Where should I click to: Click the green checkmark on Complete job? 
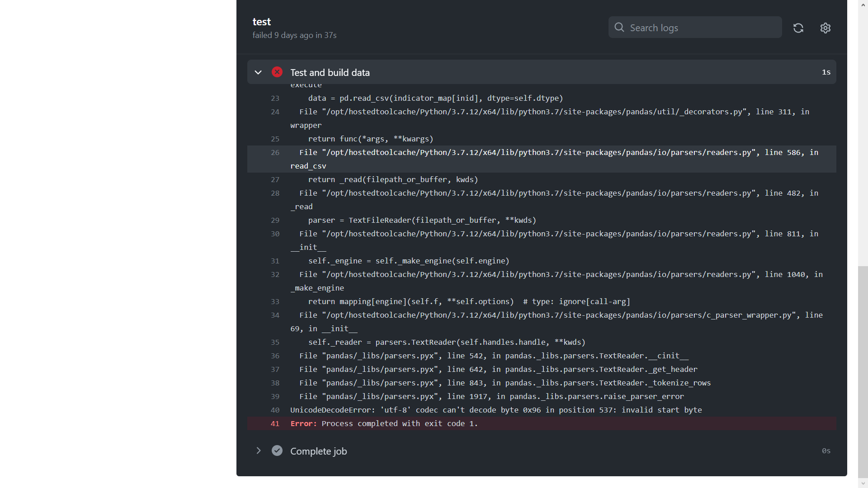[x=277, y=450]
